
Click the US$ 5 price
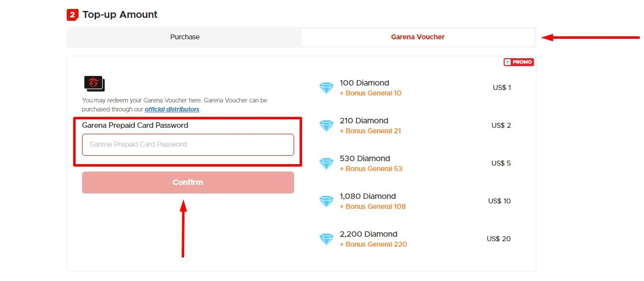click(501, 163)
